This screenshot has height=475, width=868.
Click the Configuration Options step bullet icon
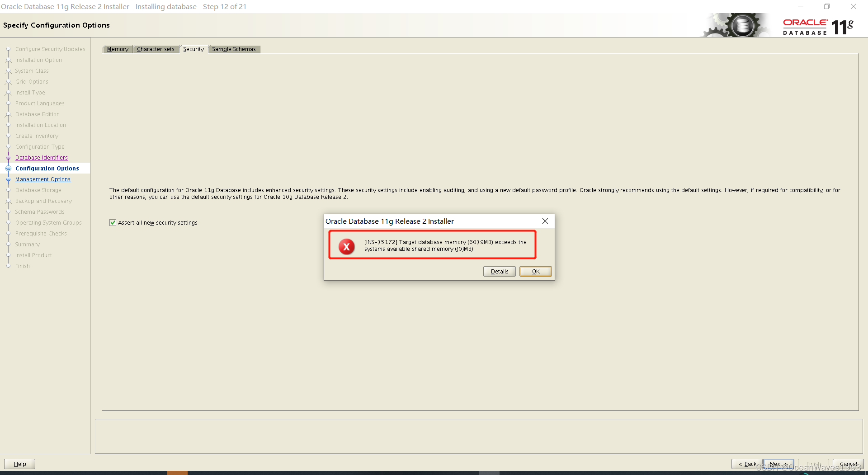[x=8, y=169]
